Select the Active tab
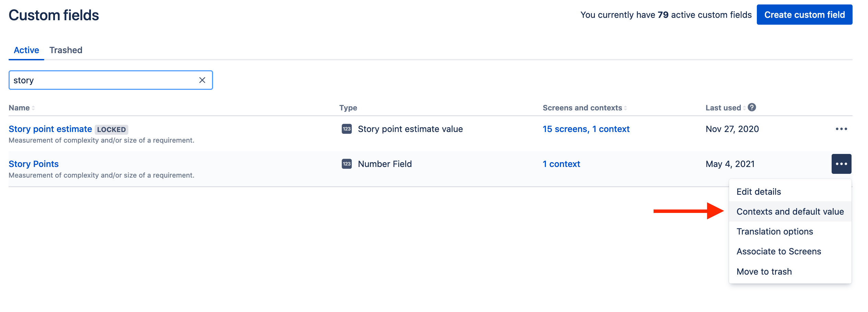 (26, 50)
